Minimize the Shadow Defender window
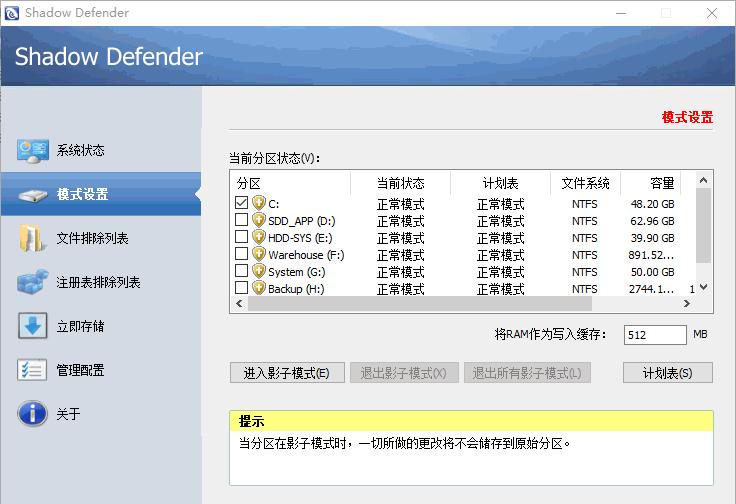Viewport: 736px width, 504px height. tap(621, 13)
